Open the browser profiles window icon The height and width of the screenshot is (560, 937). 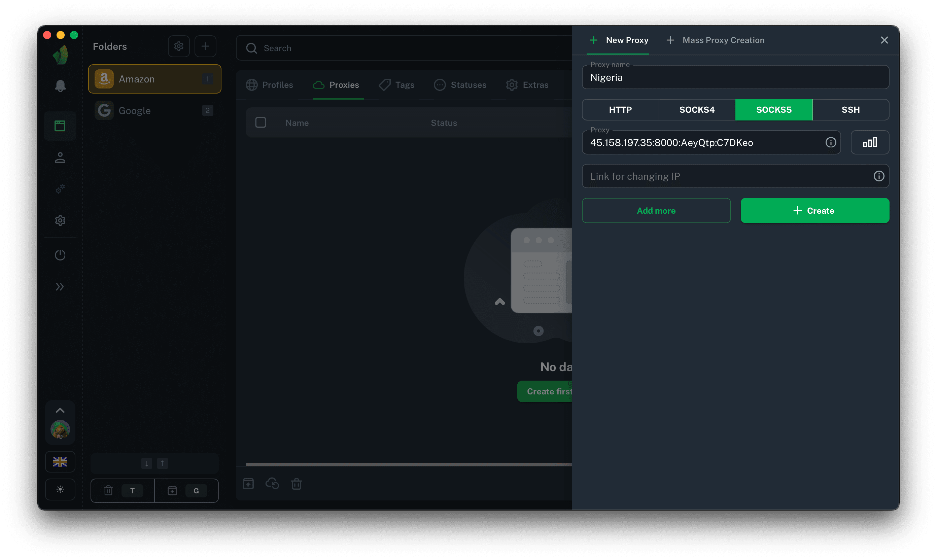pyautogui.click(x=60, y=126)
